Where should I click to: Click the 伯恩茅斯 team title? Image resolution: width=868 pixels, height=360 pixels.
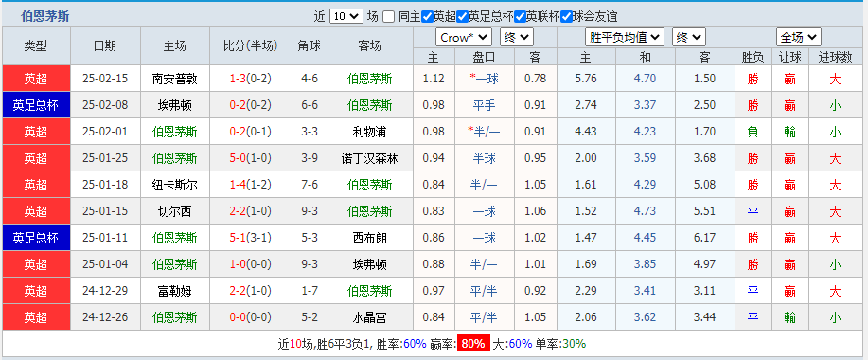pyautogui.click(x=45, y=17)
